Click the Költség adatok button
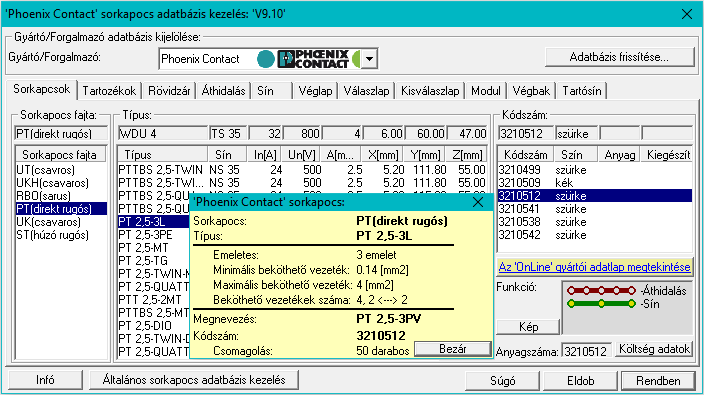The image size is (704, 395). tap(654, 349)
